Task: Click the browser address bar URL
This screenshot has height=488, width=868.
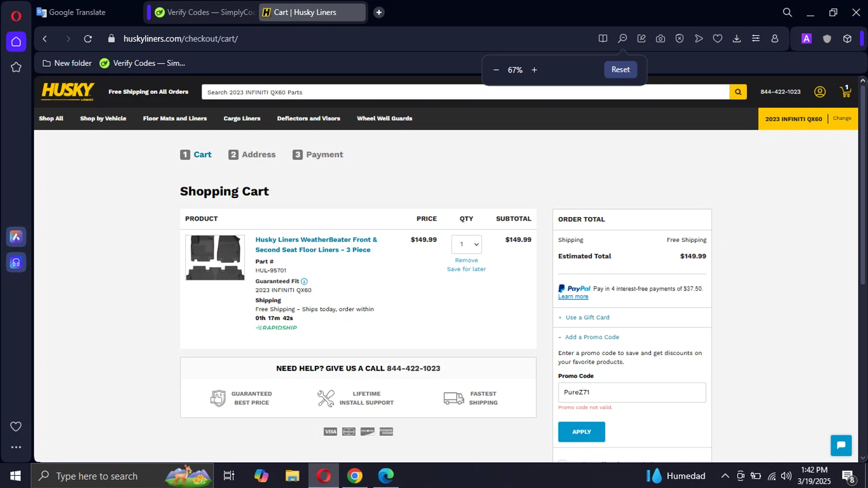Action: tap(181, 39)
